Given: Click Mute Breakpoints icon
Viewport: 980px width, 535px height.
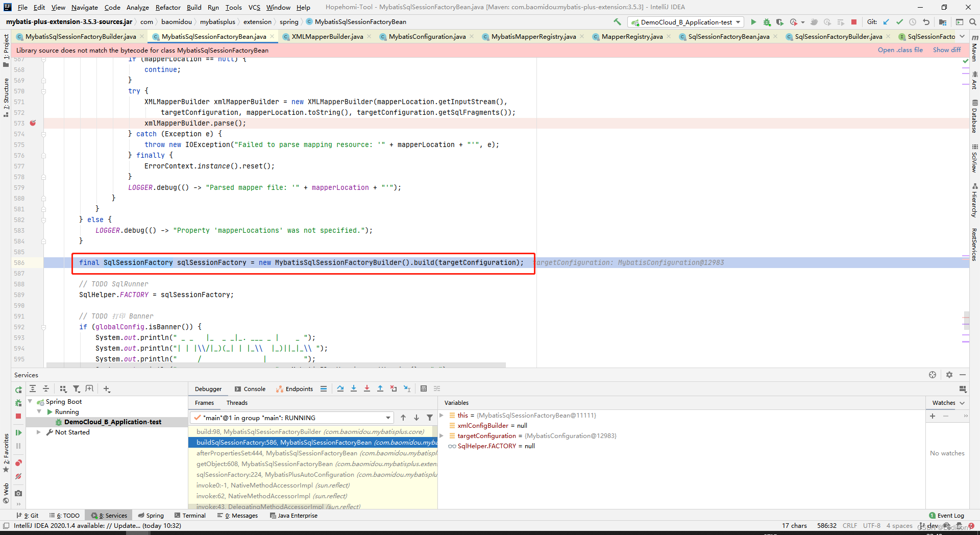Looking at the screenshot, I should (x=18, y=476).
